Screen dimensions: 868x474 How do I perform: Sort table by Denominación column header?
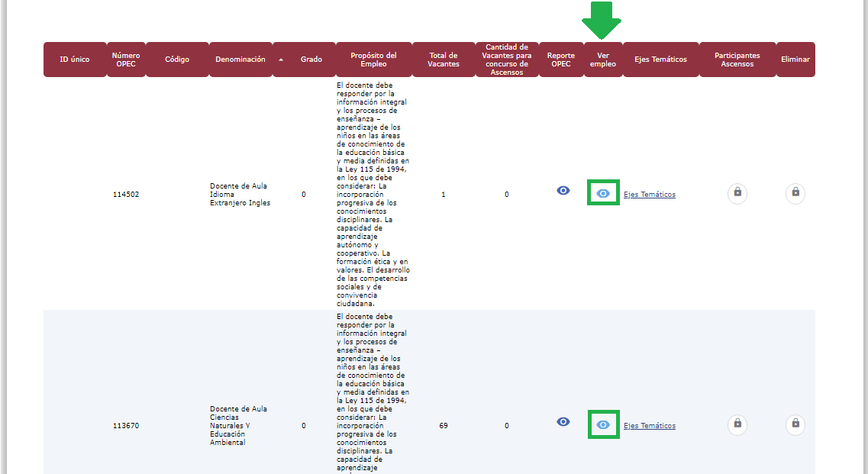(240, 60)
